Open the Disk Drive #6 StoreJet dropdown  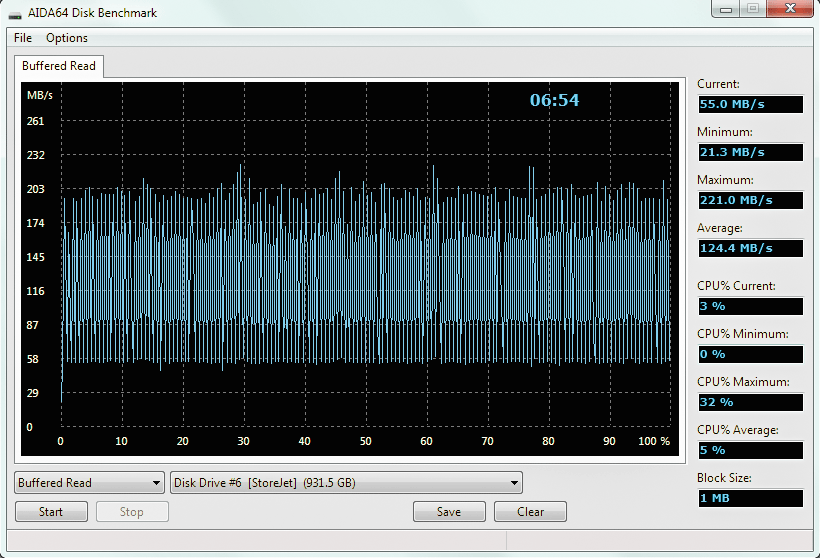pos(346,483)
